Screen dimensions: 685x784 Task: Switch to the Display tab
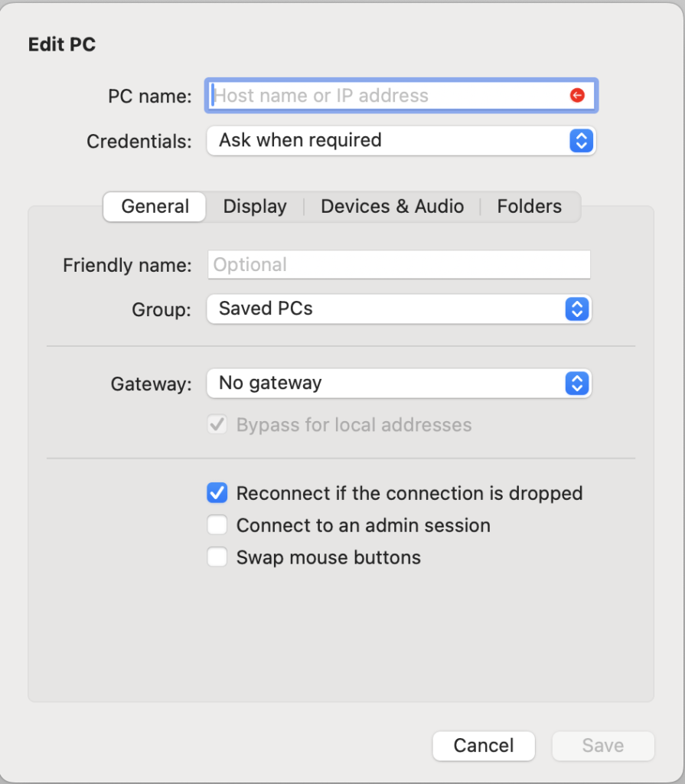[255, 207]
